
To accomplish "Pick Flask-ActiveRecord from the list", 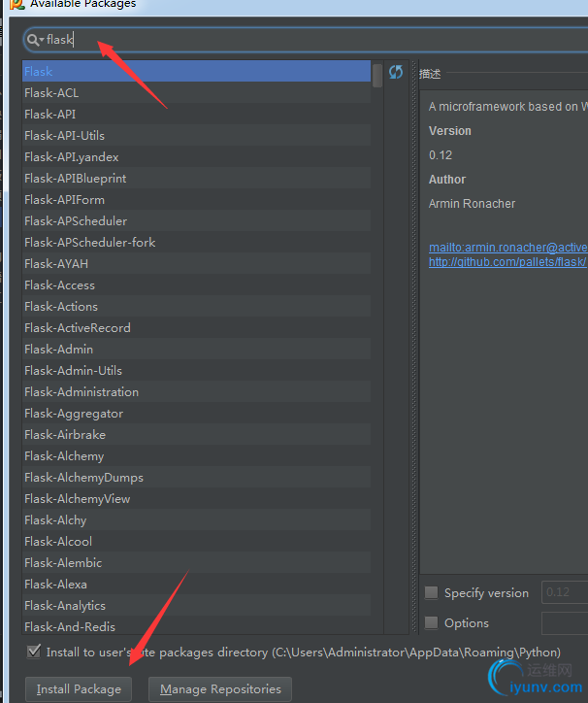I will click(196, 328).
